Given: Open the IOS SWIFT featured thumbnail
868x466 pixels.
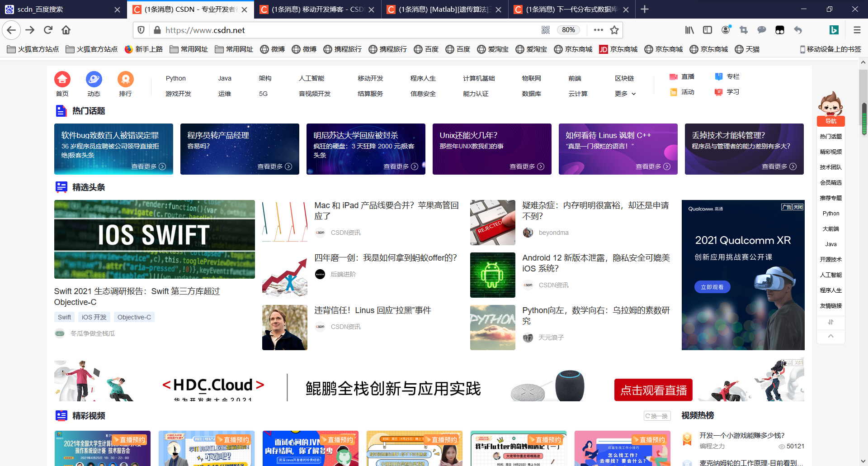Looking at the screenshot, I should pos(155,239).
